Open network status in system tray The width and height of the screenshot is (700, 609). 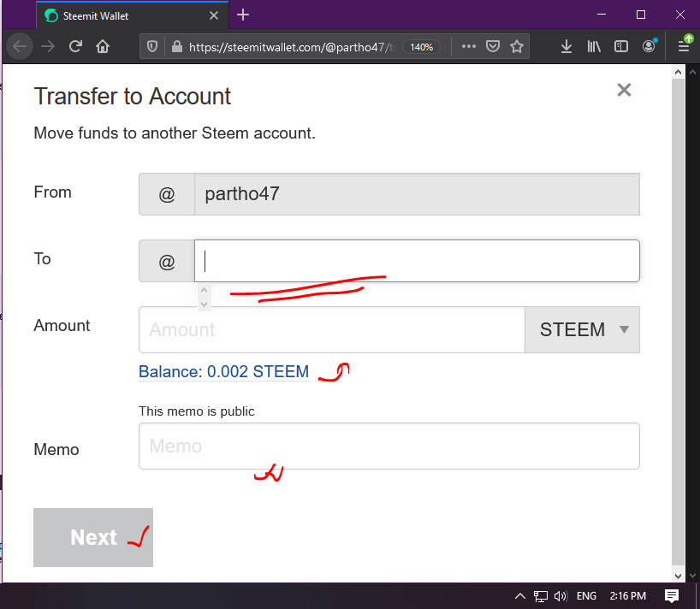click(x=541, y=595)
